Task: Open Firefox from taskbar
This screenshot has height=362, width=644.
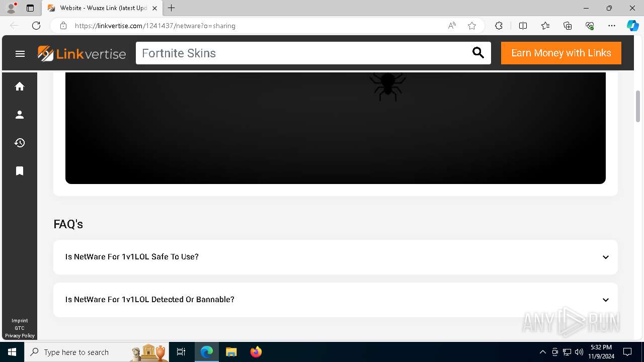Action: click(x=256, y=352)
